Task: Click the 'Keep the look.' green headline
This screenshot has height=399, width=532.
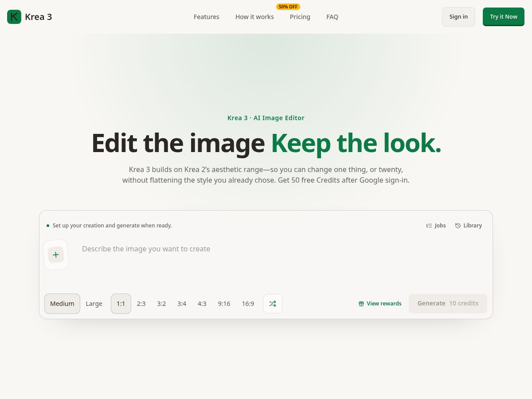Action: 356,143
